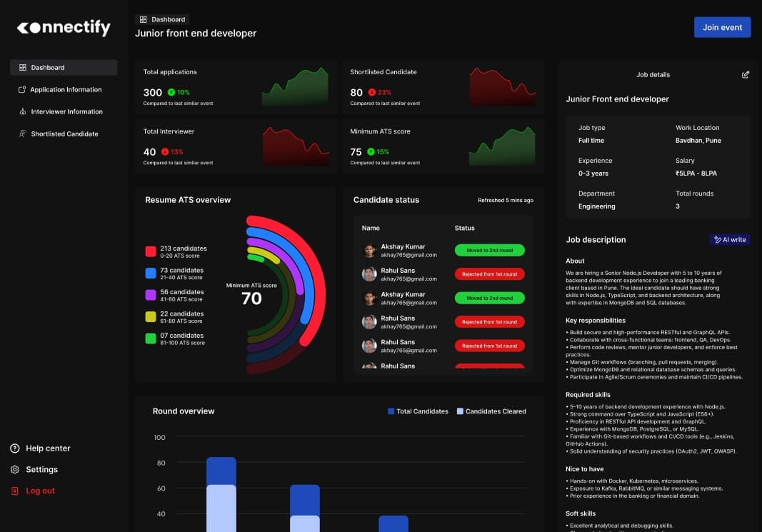The height and width of the screenshot is (532, 762).
Task: Toggle the Total Candidates legend in Round overview
Action: tap(418, 411)
